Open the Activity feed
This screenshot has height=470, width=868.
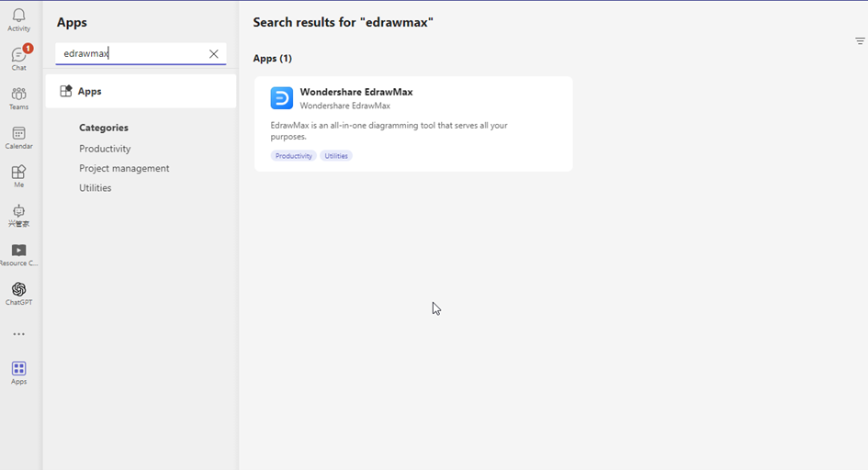(x=18, y=20)
